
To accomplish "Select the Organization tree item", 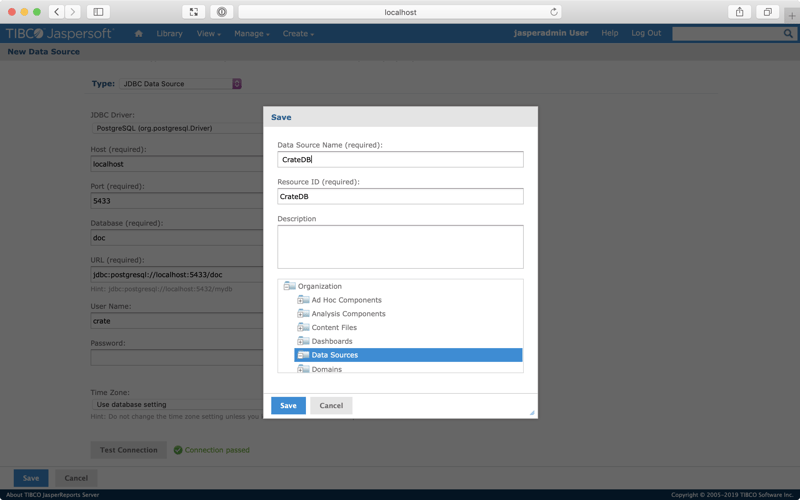I will pos(320,286).
